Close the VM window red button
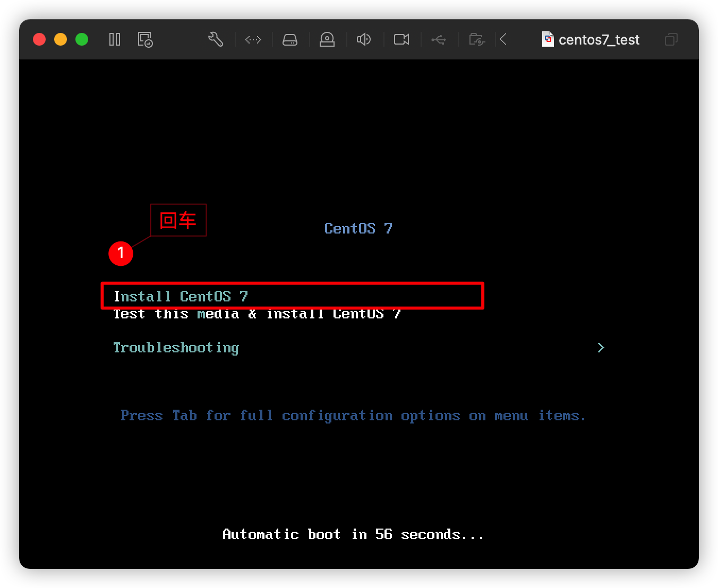 39,39
